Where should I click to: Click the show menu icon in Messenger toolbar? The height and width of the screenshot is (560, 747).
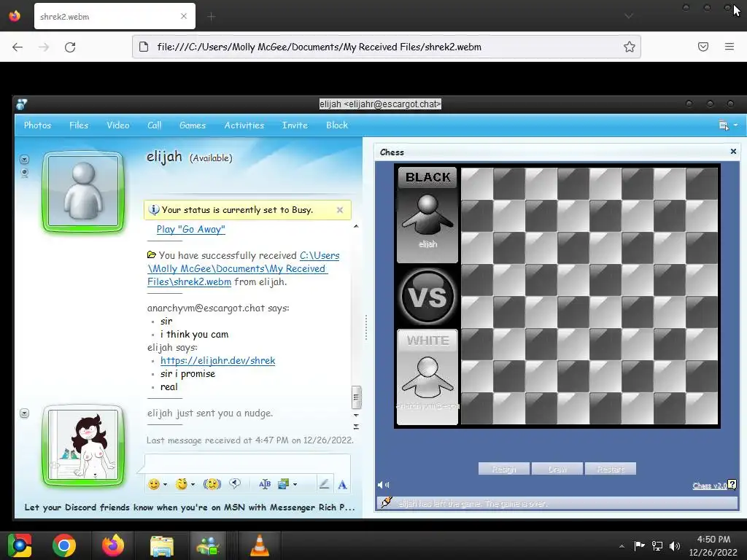point(723,125)
